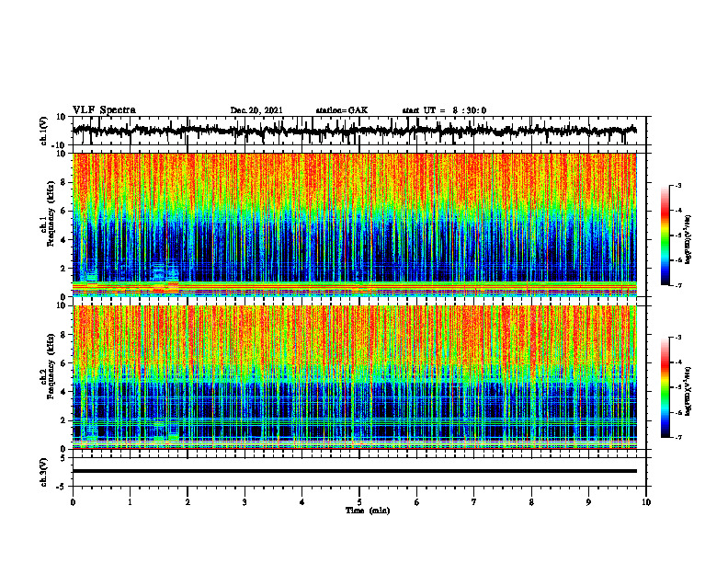728x563 pixels.
Task: Click time axis tick label "8"
Action: pyautogui.click(x=531, y=502)
